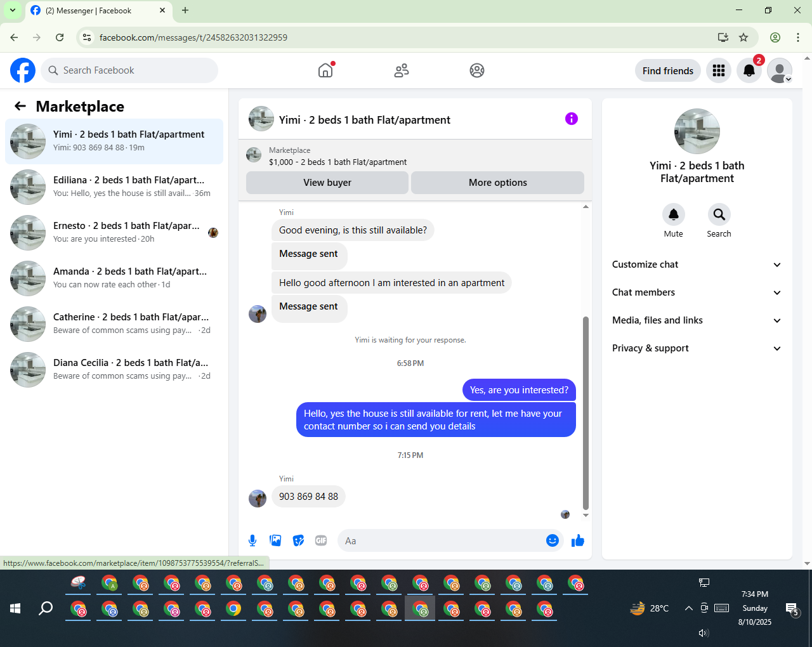Open the Windows notification center icon
The width and height of the screenshot is (812, 647).
[x=792, y=609]
